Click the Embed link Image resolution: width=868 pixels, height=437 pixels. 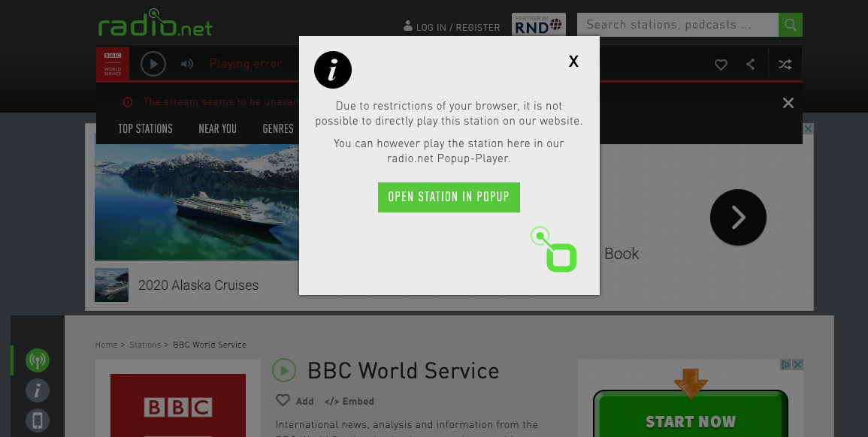tap(349, 401)
